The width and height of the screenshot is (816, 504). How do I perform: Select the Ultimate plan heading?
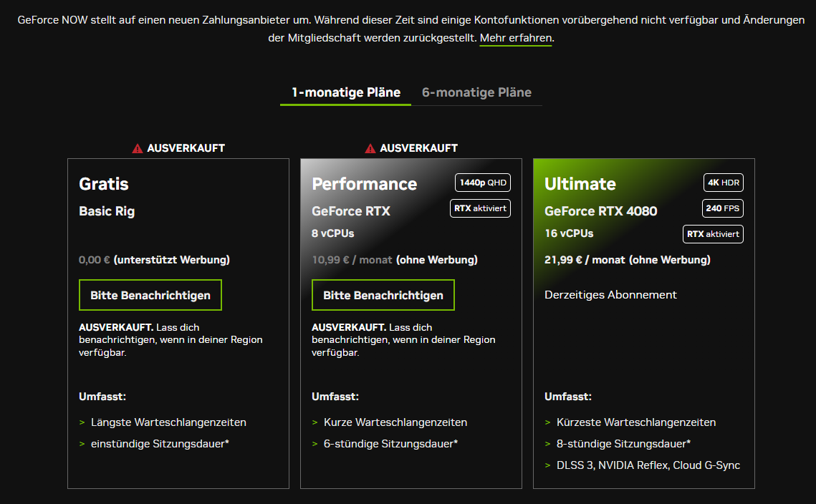580,183
